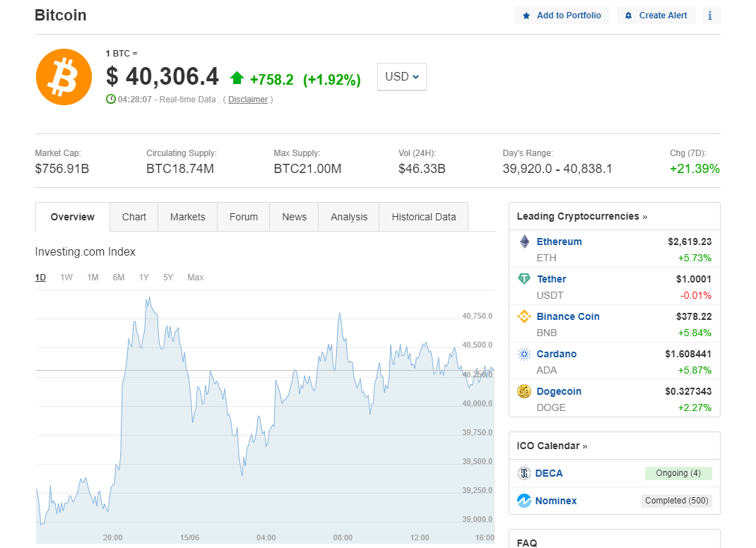Open the USD currency dropdown
The width and height of the screenshot is (756, 548).
pos(402,77)
